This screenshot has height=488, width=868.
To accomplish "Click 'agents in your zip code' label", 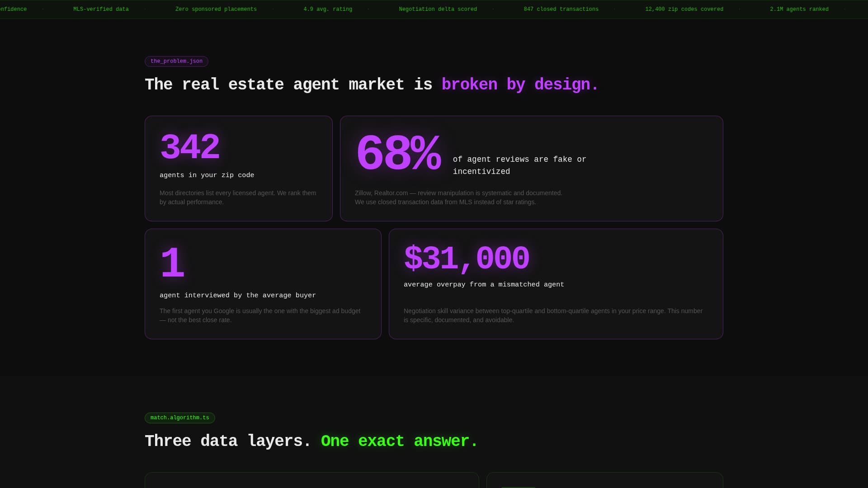I will (207, 175).
